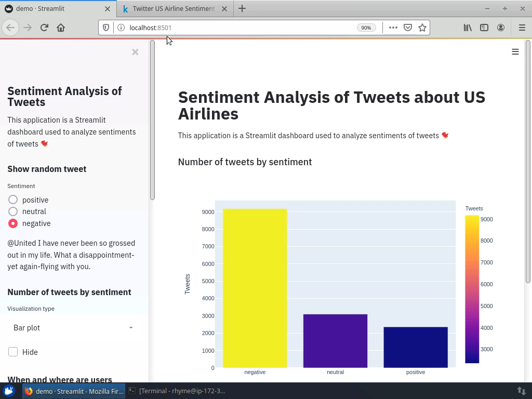The height and width of the screenshot is (399, 532).
Task: Open the Streamlit app hamburger menu
Action: coord(515,51)
